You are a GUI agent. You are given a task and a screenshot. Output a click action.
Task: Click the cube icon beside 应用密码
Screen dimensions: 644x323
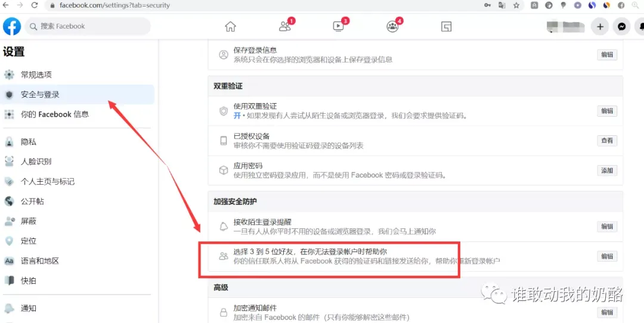coord(224,170)
